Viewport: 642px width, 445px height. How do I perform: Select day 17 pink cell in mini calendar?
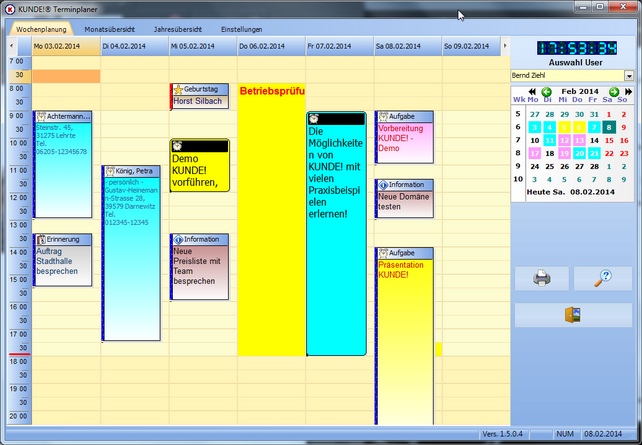534,154
